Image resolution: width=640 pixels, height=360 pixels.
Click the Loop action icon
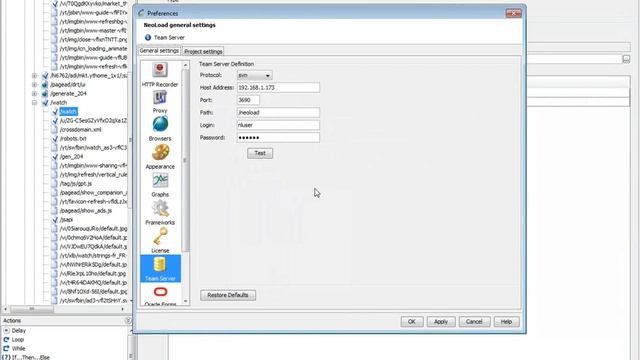click(7, 339)
